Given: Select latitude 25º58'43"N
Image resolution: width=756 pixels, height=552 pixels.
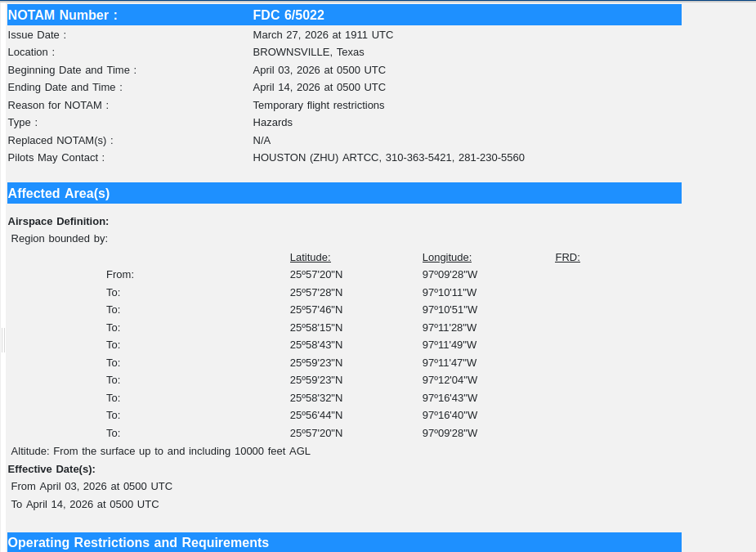Looking at the screenshot, I should (x=316, y=345).
